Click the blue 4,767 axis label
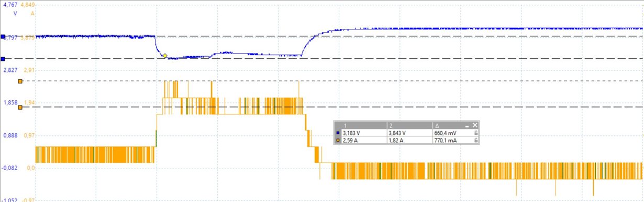644x202 pixels. point(10,5)
